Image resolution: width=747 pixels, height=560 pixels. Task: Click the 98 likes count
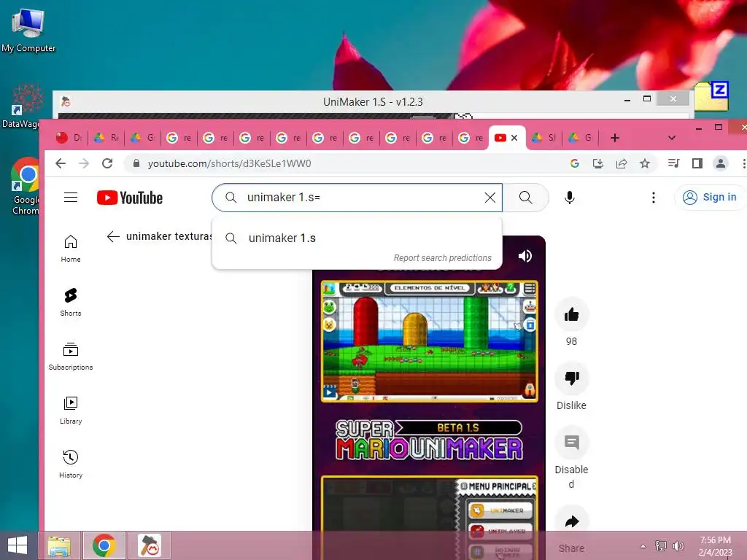point(571,341)
